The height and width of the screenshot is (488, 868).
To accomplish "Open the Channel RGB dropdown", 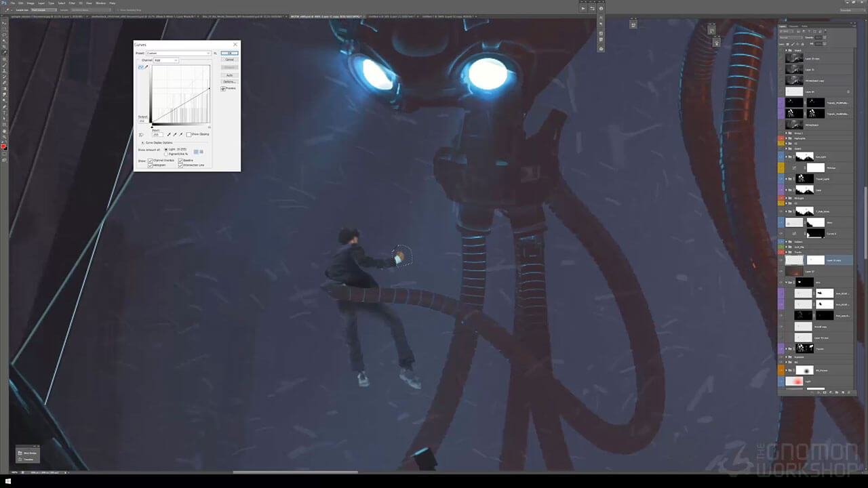I will click(166, 60).
